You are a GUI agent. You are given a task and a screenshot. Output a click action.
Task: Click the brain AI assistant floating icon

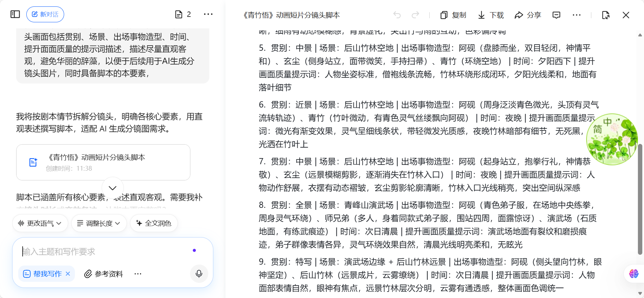coord(634,273)
